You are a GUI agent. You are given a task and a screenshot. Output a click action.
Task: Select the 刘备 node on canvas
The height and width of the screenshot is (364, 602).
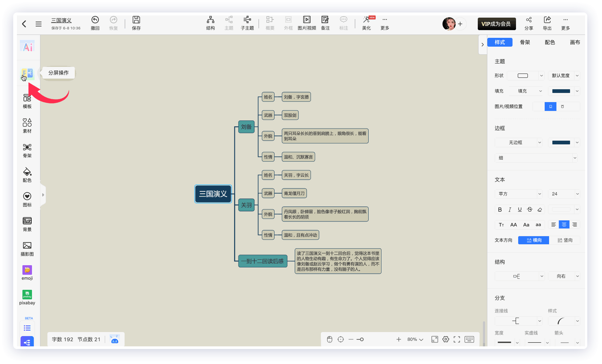(246, 127)
